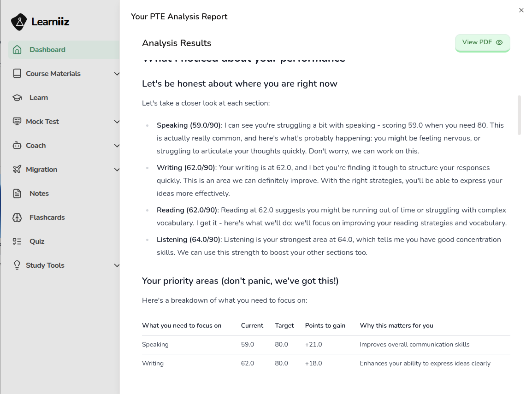This screenshot has width=532, height=394.
Task: Collapse the Study Tools chevron
Action: tap(117, 265)
